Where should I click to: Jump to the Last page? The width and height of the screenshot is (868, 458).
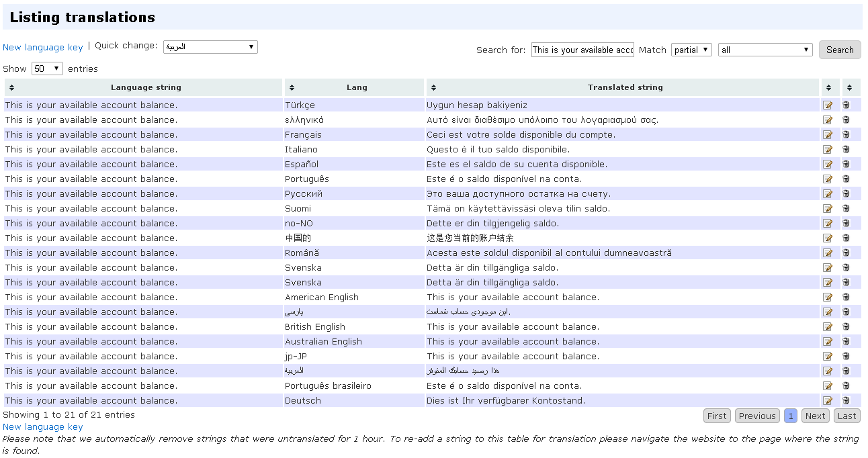(x=847, y=416)
